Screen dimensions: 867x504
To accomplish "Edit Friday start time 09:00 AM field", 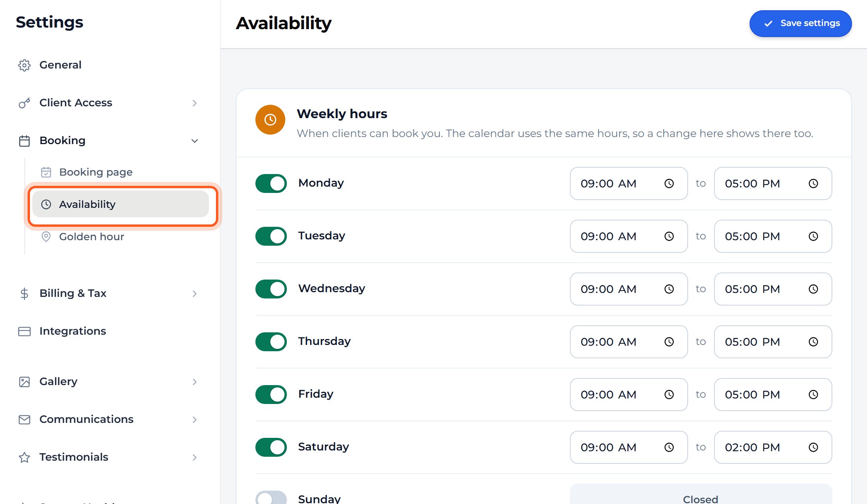I will [629, 395].
